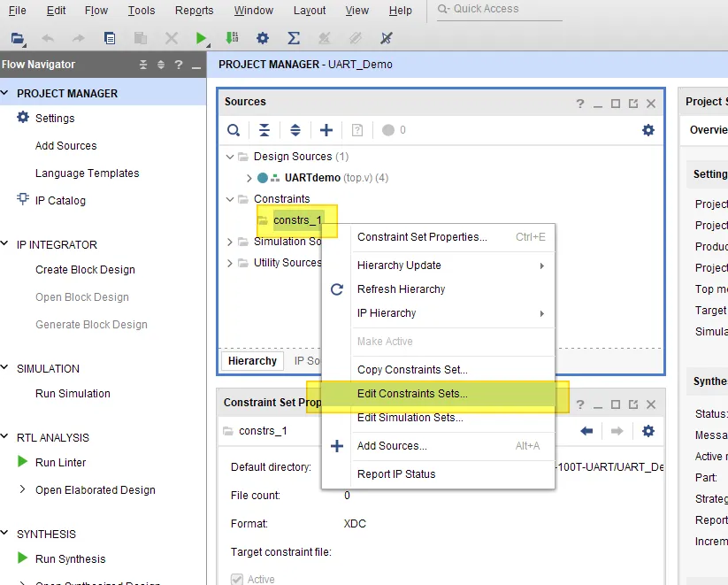Click the Quick Access search field
Image resolution: width=728 pixels, height=585 pixels.
click(x=500, y=10)
